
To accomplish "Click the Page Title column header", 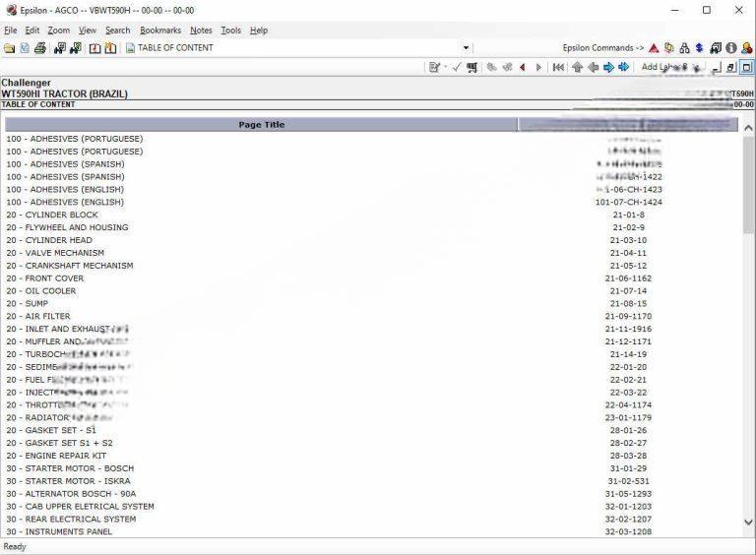I will pyautogui.click(x=261, y=125).
